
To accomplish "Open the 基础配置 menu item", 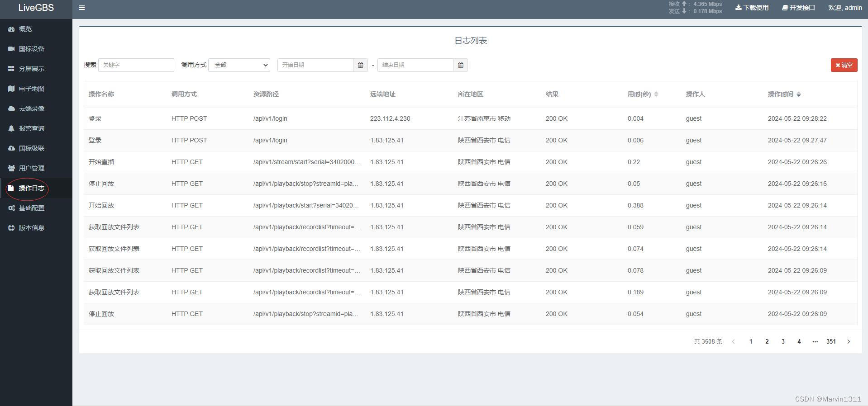I will pos(36,208).
